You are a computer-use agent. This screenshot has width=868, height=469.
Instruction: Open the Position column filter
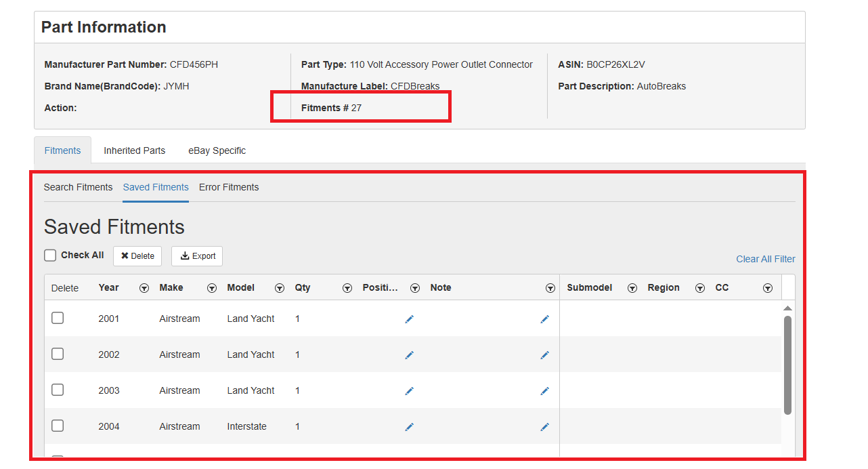(415, 288)
